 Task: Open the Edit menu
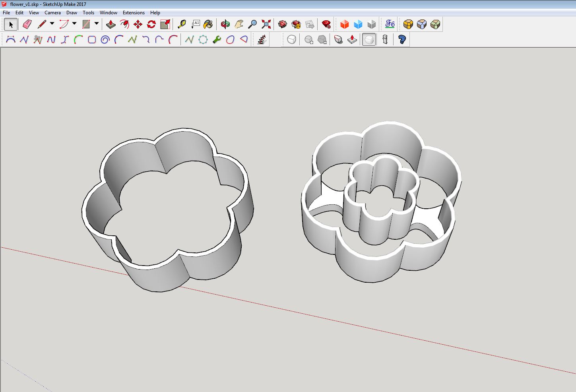click(19, 13)
